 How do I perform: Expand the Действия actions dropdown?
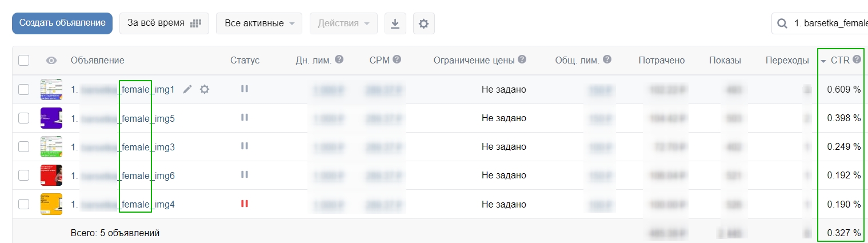(x=343, y=23)
